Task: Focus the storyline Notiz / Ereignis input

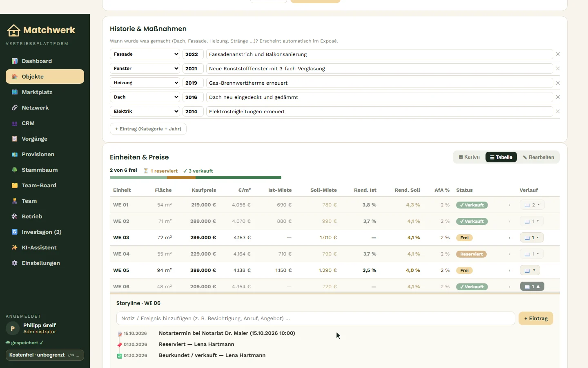Action: [316, 319]
